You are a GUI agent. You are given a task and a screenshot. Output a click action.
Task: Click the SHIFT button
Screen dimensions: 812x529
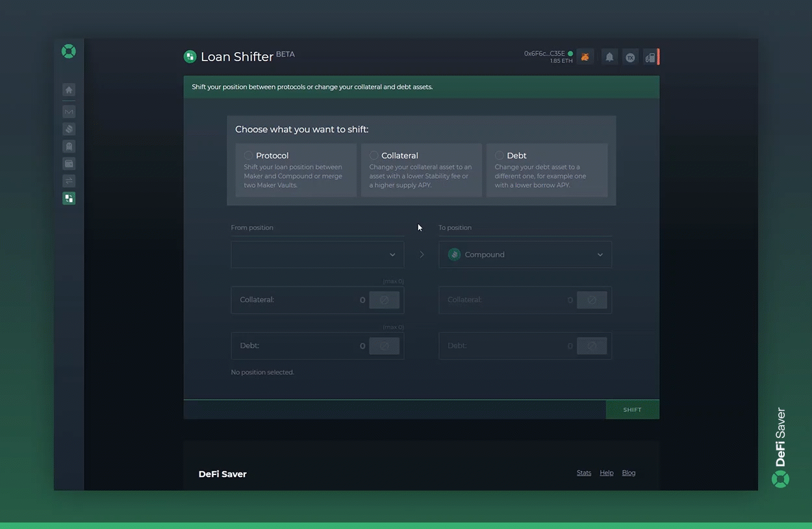point(632,409)
